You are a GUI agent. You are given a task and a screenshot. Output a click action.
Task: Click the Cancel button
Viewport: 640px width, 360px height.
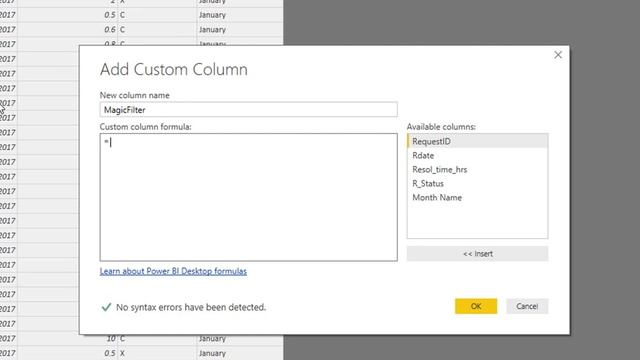tap(527, 306)
